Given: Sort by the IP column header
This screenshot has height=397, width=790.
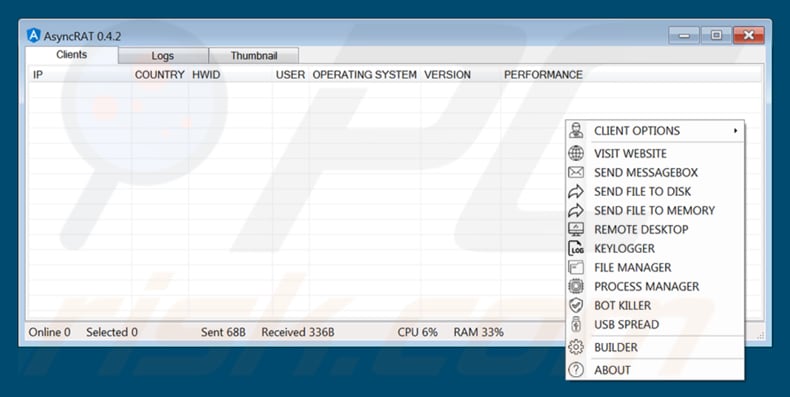Looking at the screenshot, I should (x=80, y=75).
